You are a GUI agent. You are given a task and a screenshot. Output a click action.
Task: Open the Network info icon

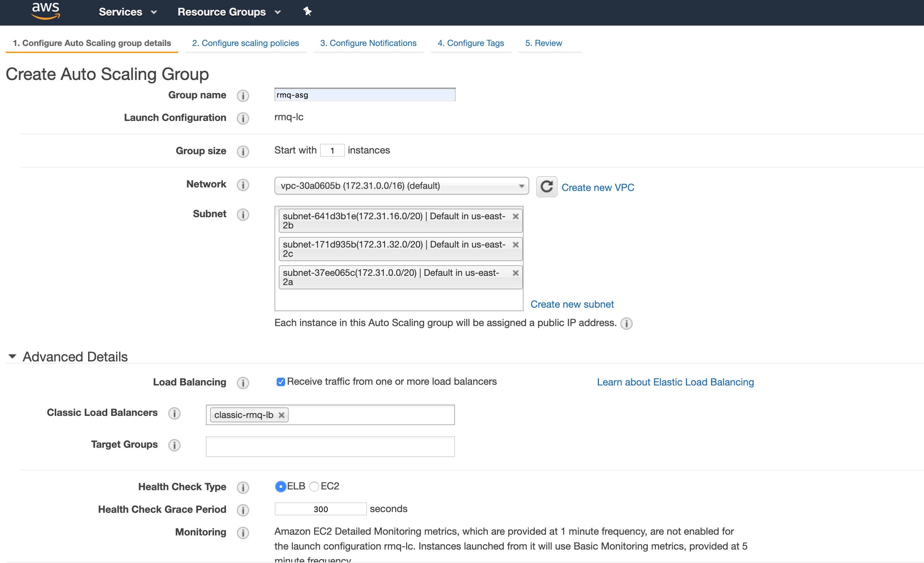(x=243, y=185)
